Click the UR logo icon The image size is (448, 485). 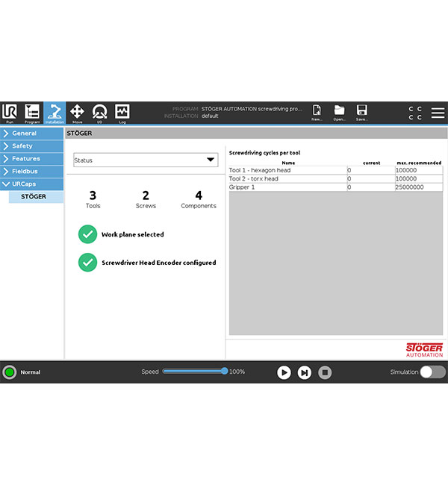(x=9, y=111)
